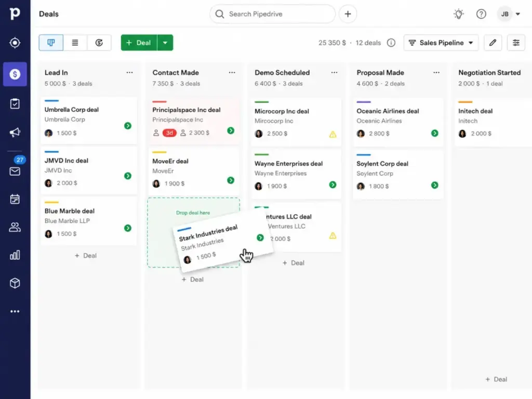Click the Blue Marble LLP organization name
This screenshot has height=399, width=532.
(67, 221)
